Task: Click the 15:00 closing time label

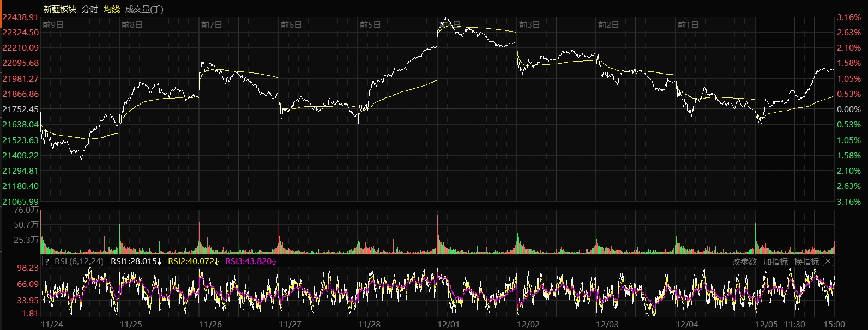Action: tap(835, 325)
